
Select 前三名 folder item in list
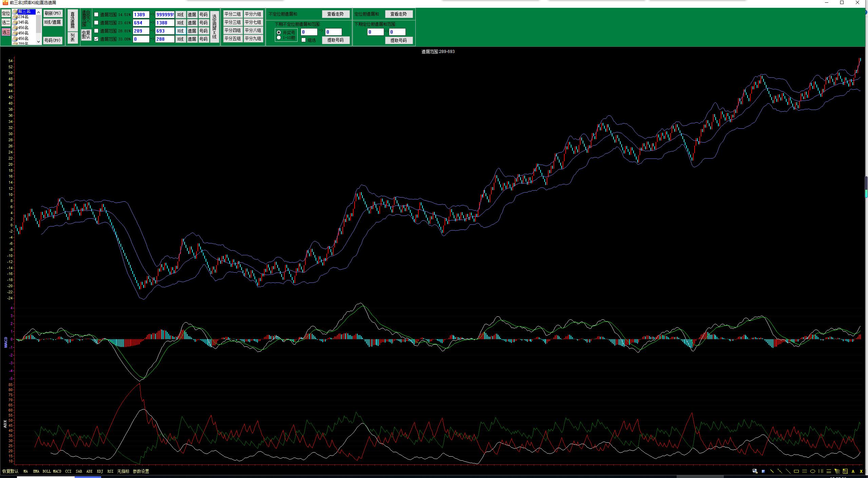24,12
